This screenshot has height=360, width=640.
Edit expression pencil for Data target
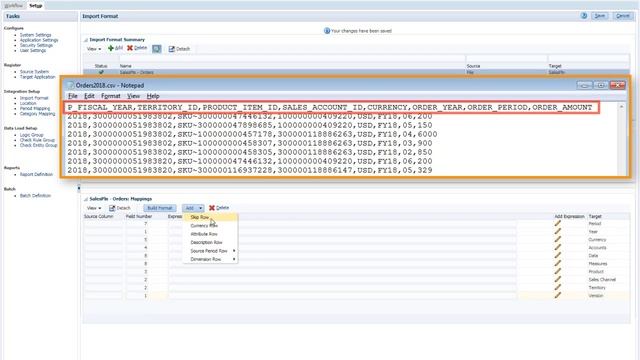(x=558, y=256)
